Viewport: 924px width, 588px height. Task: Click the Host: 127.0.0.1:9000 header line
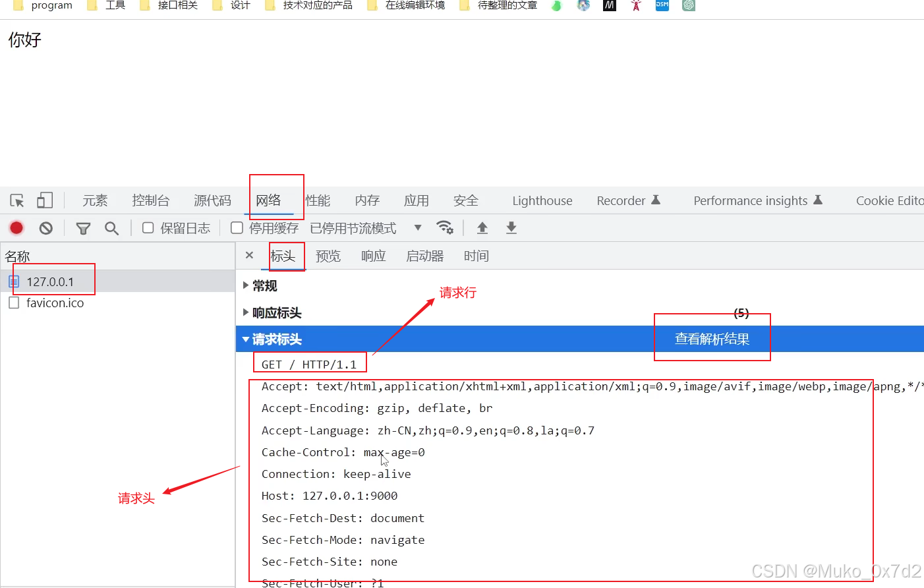point(330,496)
